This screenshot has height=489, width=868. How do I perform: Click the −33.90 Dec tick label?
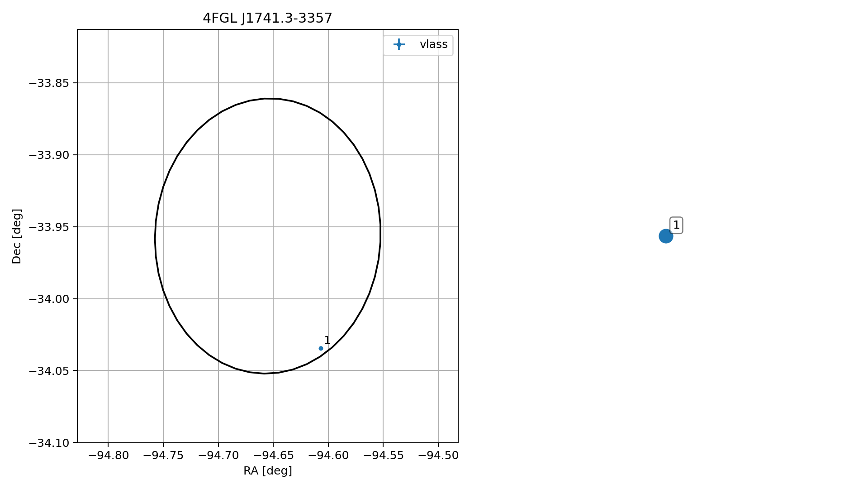click(49, 155)
